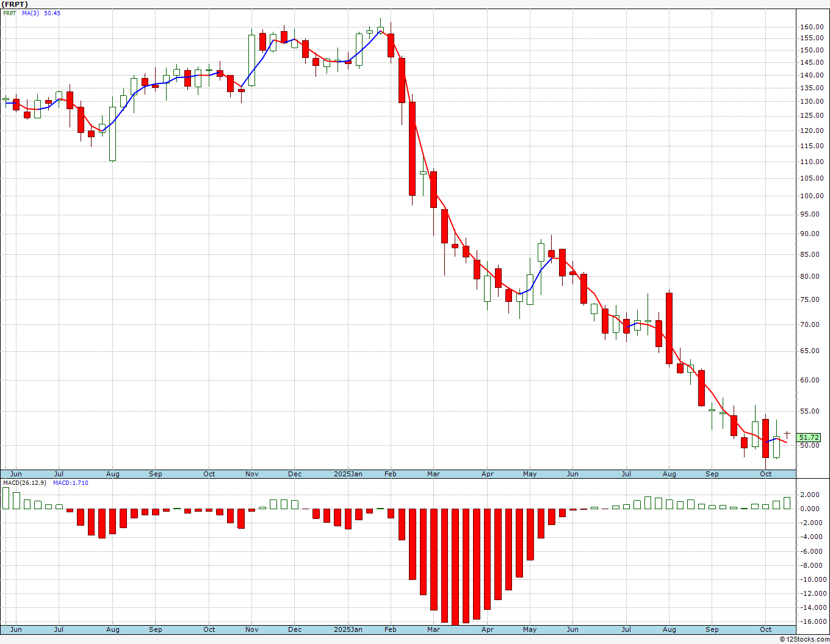Select the 160.00 price axis label
The width and height of the screenshot is (830, 644).
click(811, 27)
